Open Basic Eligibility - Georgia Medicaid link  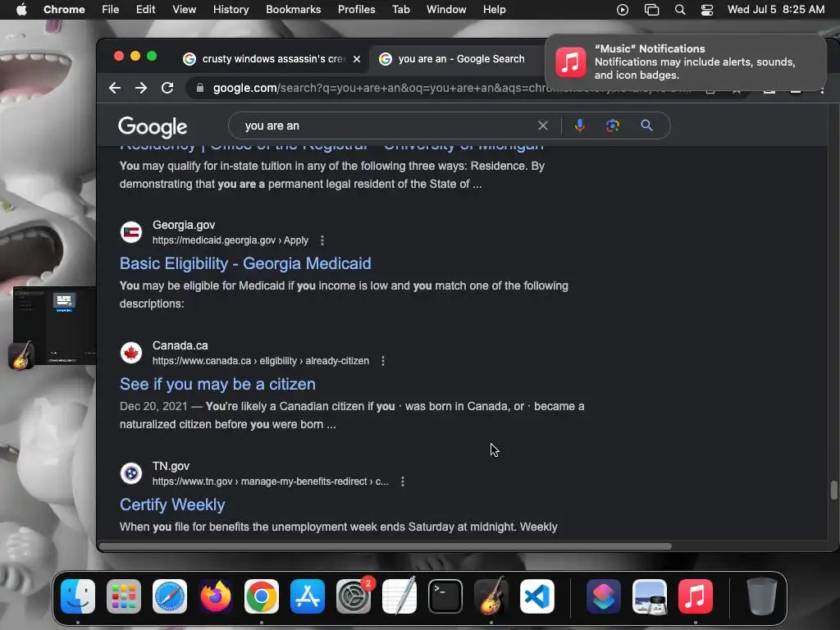245,263
